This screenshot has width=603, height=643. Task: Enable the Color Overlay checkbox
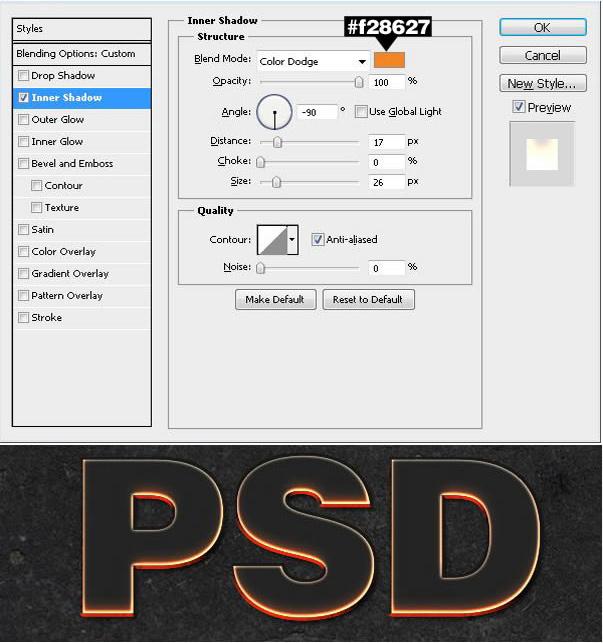point(23,251)
